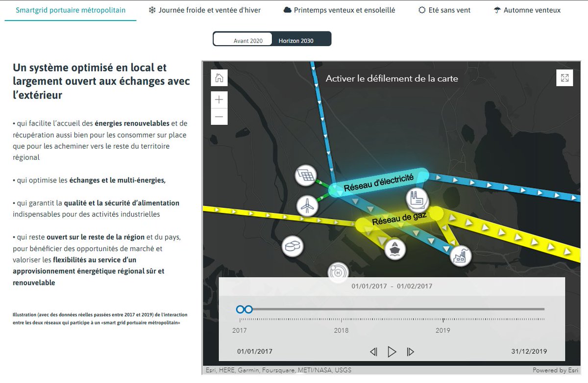Open the Smartgrid portuaire métropolitain tab

[71, 10]
